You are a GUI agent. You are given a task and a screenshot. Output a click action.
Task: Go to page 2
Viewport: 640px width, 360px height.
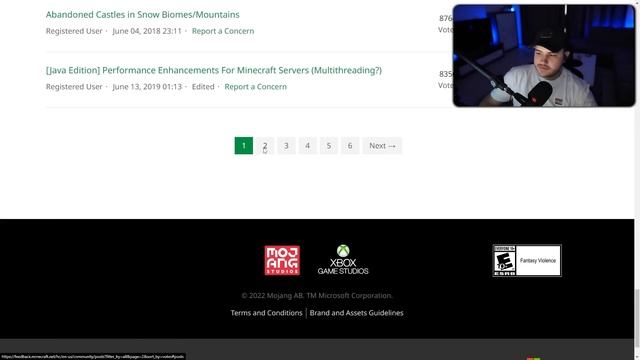tap(265, 146)
